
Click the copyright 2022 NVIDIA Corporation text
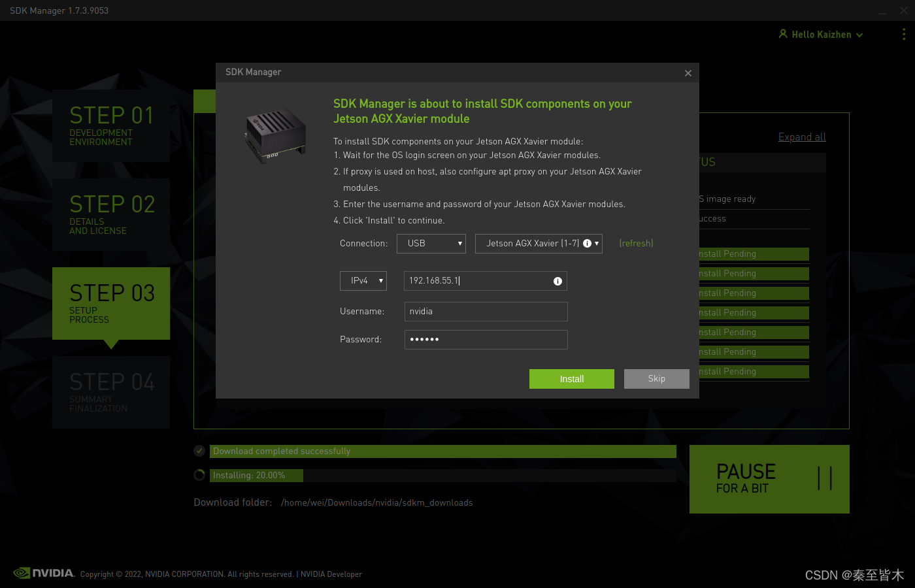[x=187, y=574]
